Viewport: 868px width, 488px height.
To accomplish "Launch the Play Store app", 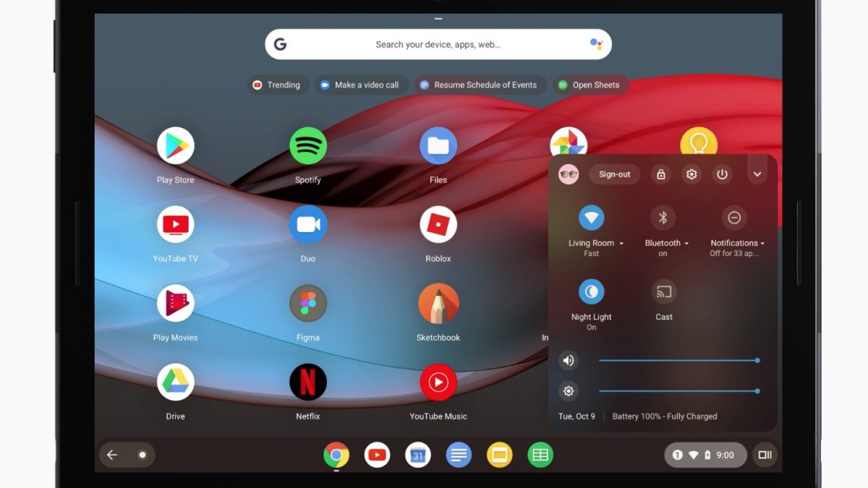I will click(175, 146).
